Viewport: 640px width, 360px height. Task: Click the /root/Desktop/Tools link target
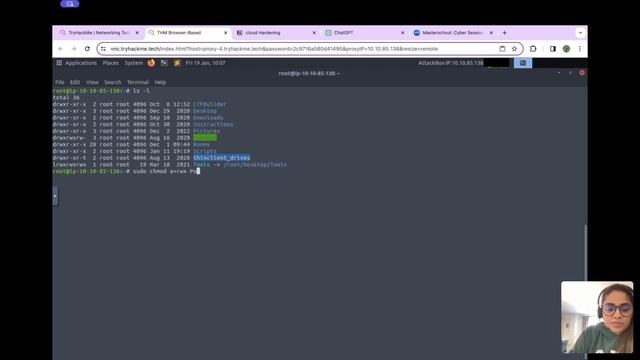pyautogui.click(x=255, y=164)
